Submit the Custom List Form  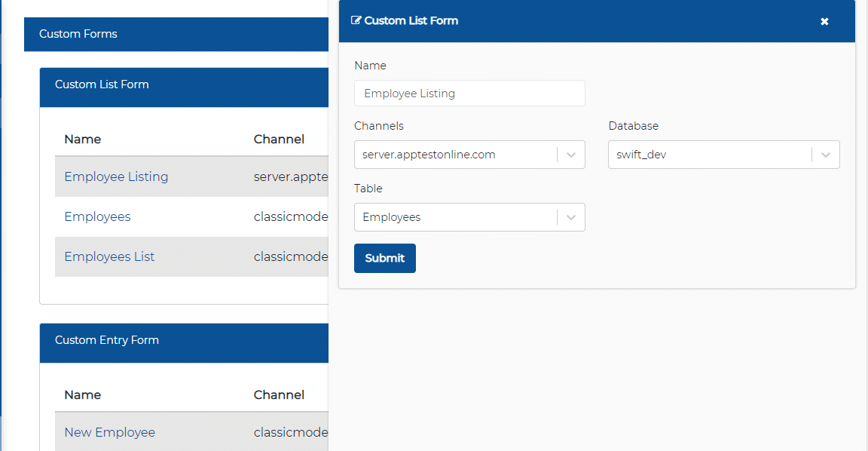[384, 258]
